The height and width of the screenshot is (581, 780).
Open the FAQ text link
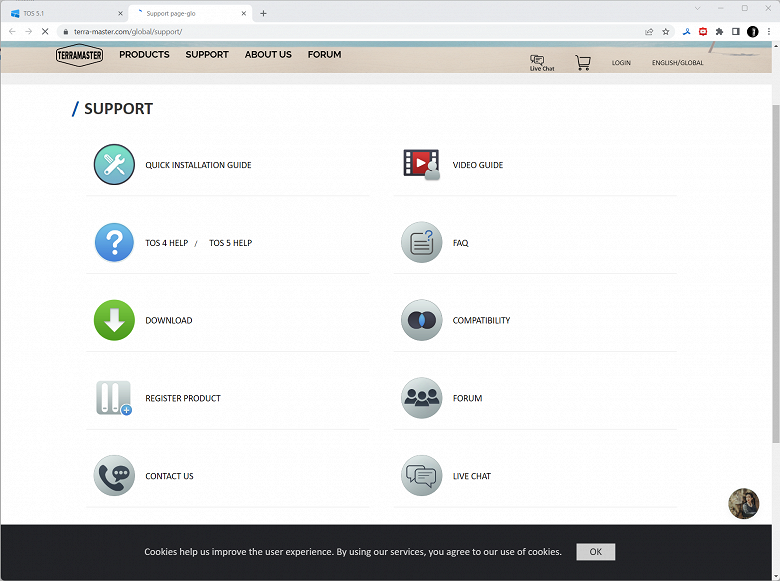click(x=460, y=243)
